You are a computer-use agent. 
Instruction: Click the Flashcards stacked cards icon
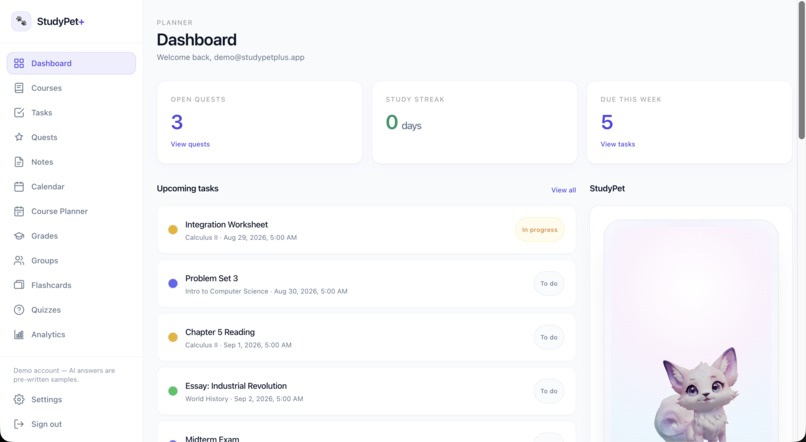tap(19, 285)
